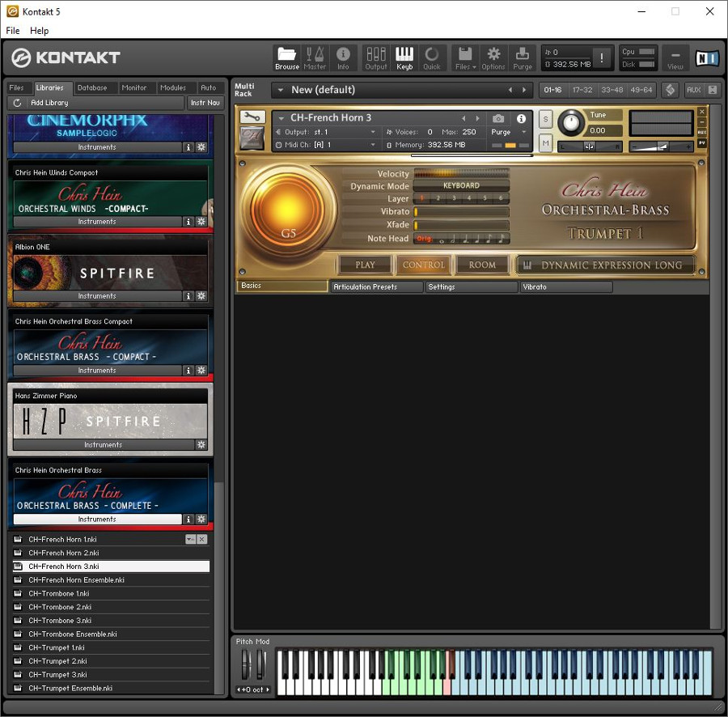Open the Articulation Presets tab
This screenshot has height=717, width=728.
(x=376, y=287)
